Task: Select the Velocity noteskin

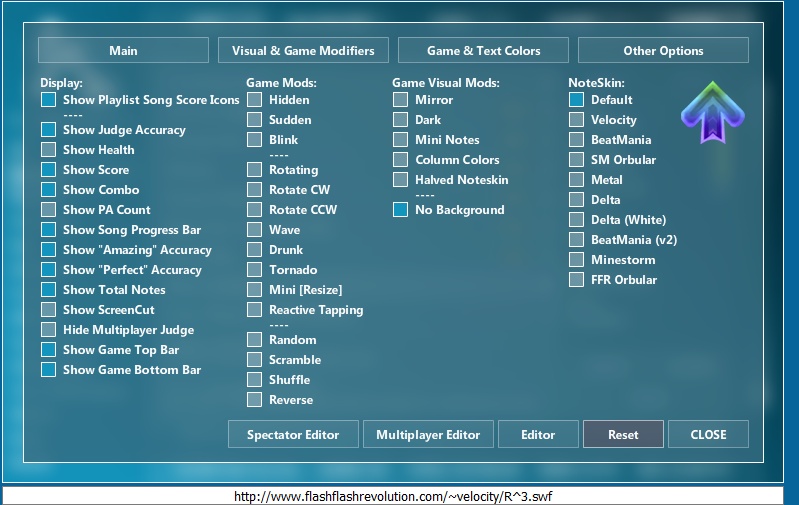Action: coord(576,120)
